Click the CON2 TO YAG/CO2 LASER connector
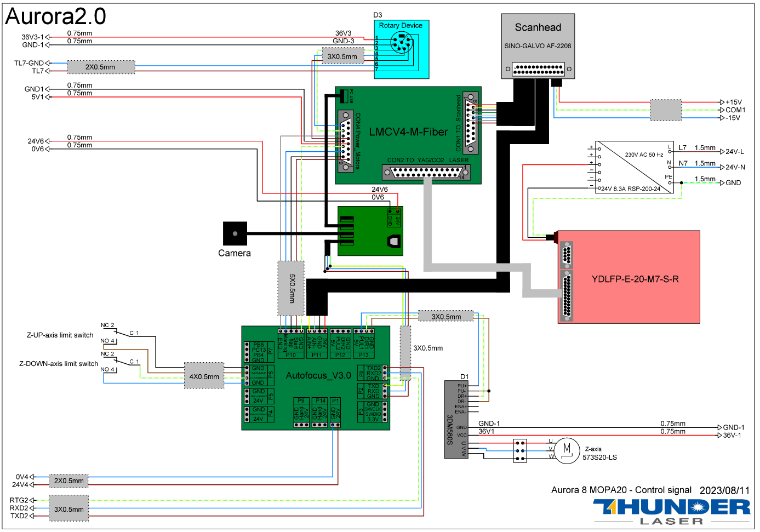Screen dimensions: 760x532 [426, 172]
